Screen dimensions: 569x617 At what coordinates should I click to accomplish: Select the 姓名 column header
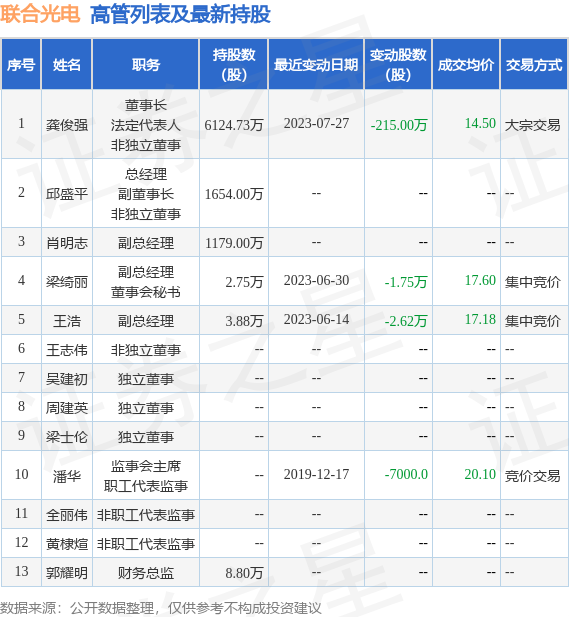point(67,65)
